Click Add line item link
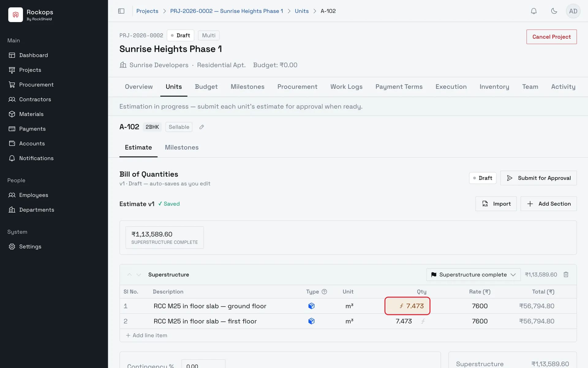The image size is (588, 368). (x=146, y=335)
